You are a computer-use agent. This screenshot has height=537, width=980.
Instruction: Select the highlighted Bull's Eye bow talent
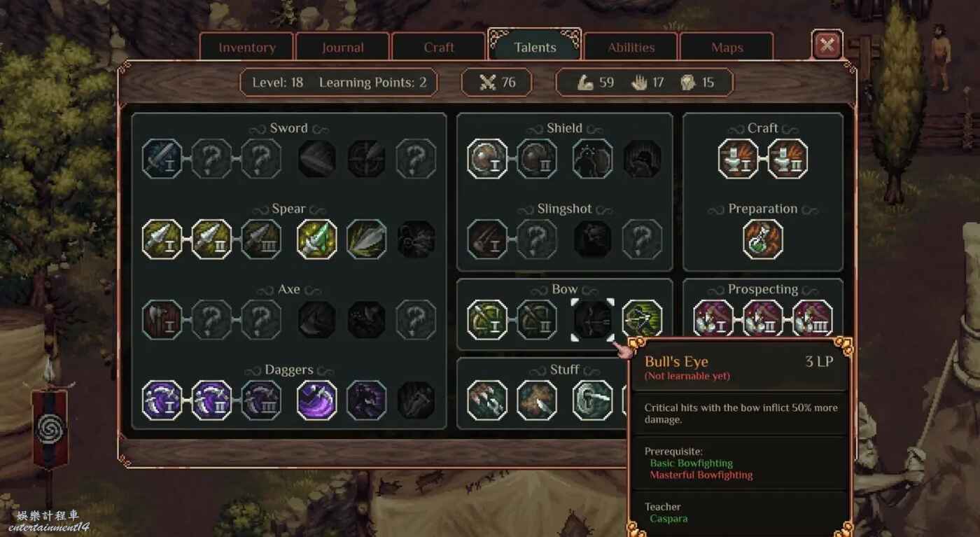593,320
